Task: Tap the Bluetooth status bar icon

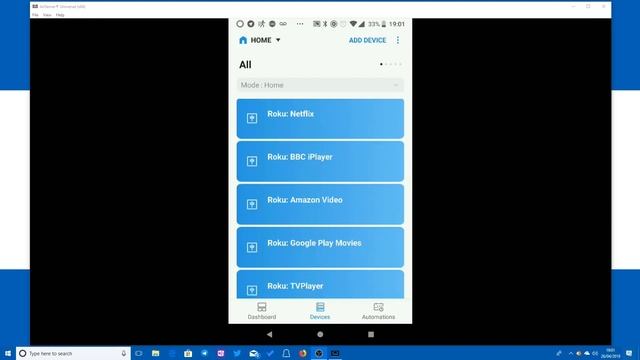Action: [325, 24]
